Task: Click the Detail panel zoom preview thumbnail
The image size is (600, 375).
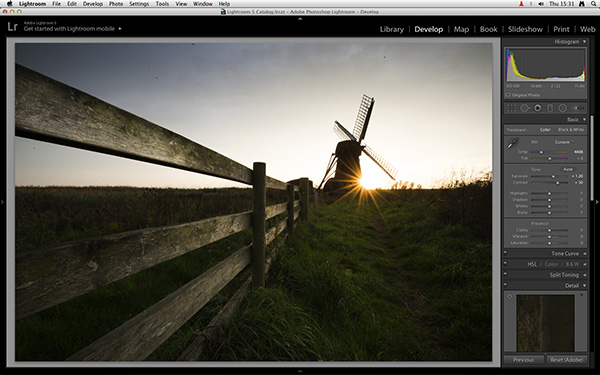Action: coord(545,323)
